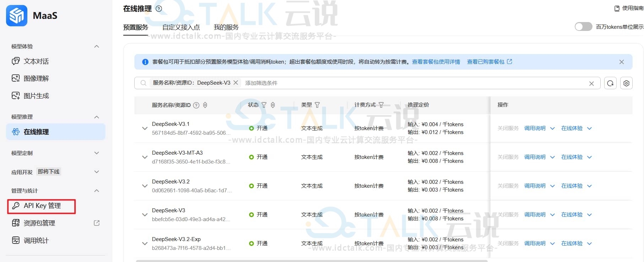The image size is (644, 262).
Task: Click the refresh icon beside search bar
Action: pyautogui.click(x=610, y=83)
